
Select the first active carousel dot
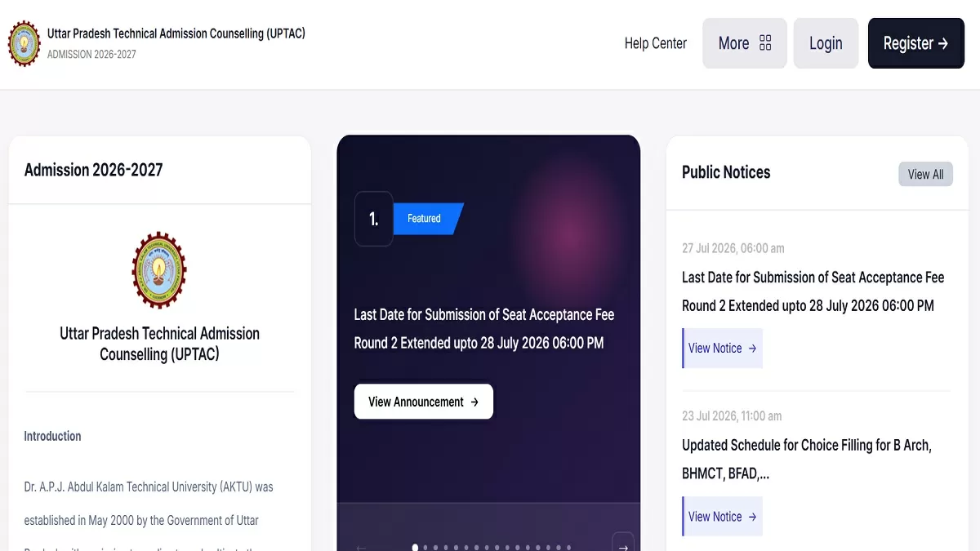point(416,548)
